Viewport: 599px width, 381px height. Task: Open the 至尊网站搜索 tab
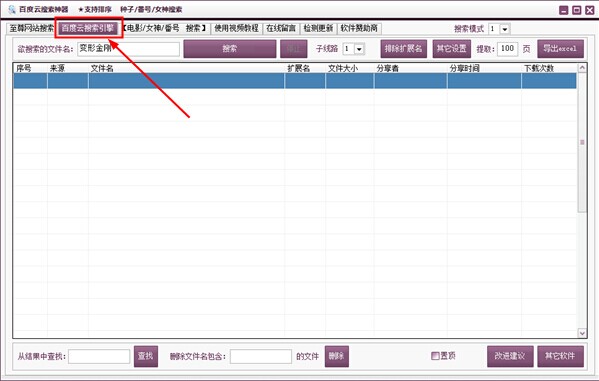coord(32,28)
